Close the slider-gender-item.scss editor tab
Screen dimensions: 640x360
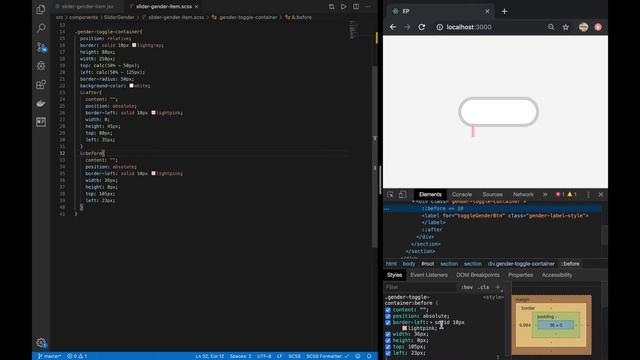click(196, 7)
